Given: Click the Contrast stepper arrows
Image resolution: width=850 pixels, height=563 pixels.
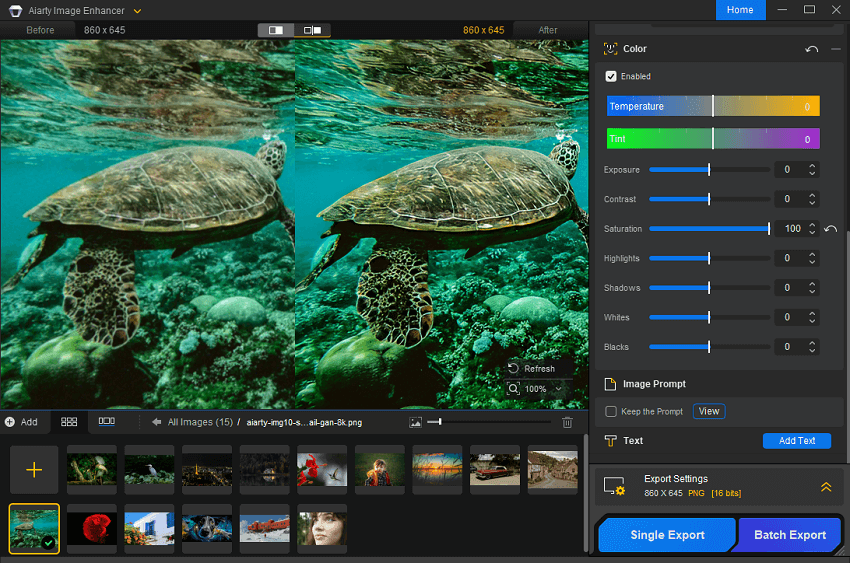Looking at the screenshot, I should tap(812, 199).
